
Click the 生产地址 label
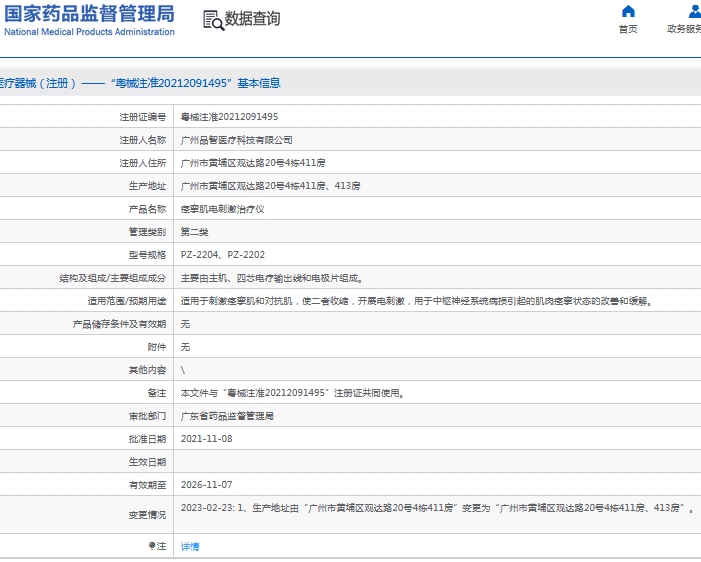(147, 186)
